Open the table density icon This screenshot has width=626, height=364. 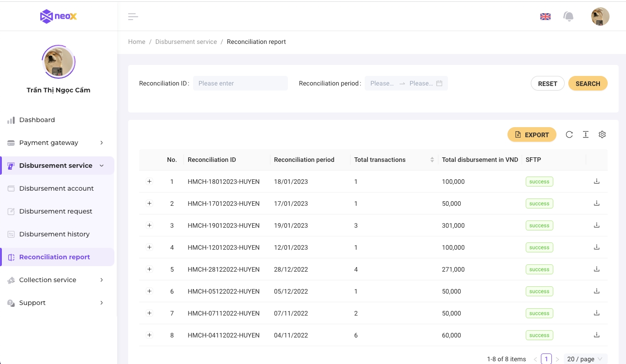585,134
